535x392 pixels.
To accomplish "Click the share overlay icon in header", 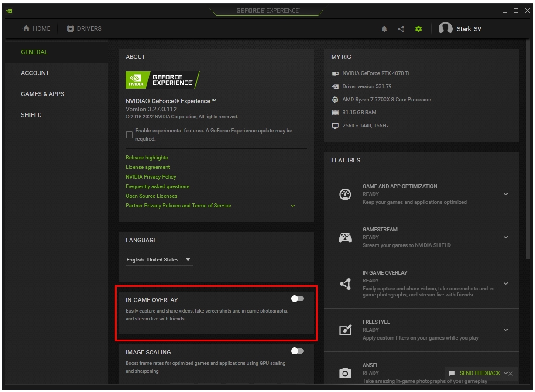I will (401, 29).
